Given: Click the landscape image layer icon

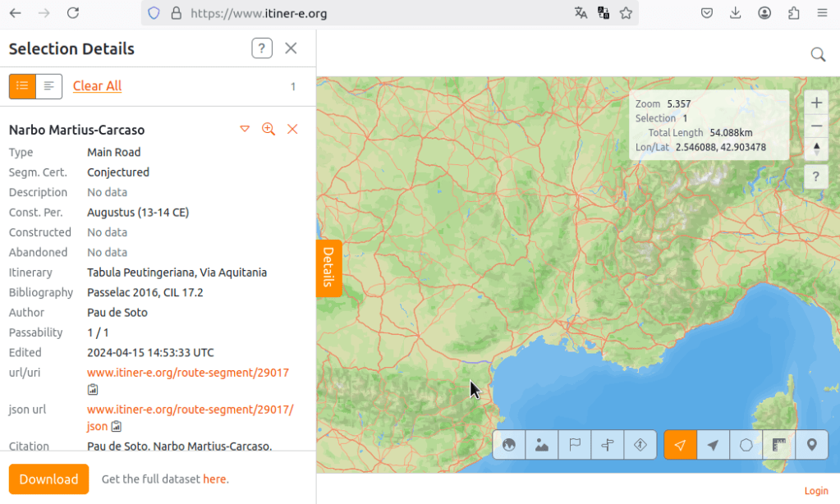Looking at the screenshot, I should click(x=542, y=445).
